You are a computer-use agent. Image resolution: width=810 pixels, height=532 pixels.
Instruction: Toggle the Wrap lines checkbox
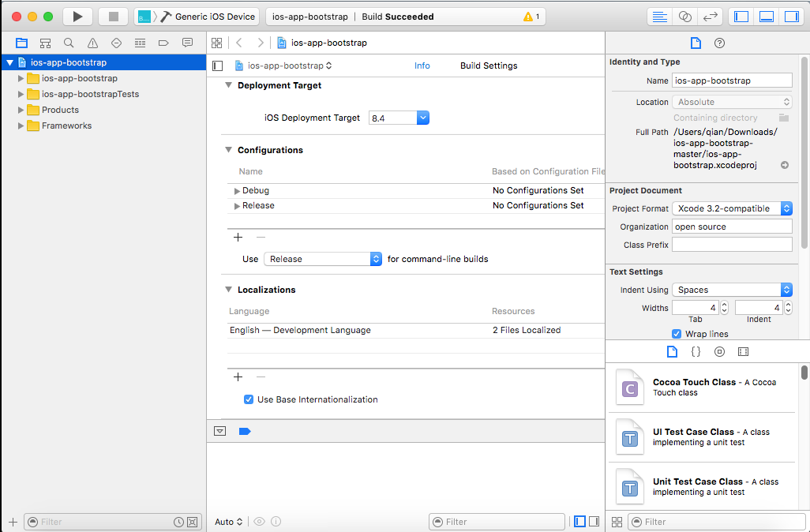[x=677, y=334]
